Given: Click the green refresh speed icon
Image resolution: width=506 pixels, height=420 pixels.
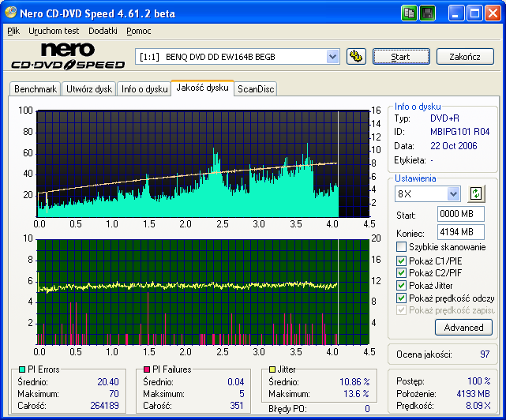Looking at the screenshot, I should (476, 193).
